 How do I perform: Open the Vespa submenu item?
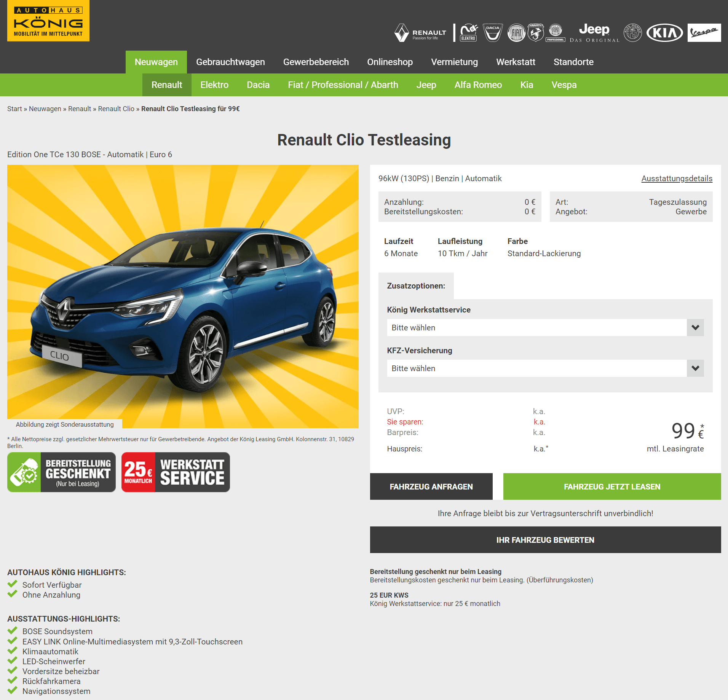tap(564, 85)
